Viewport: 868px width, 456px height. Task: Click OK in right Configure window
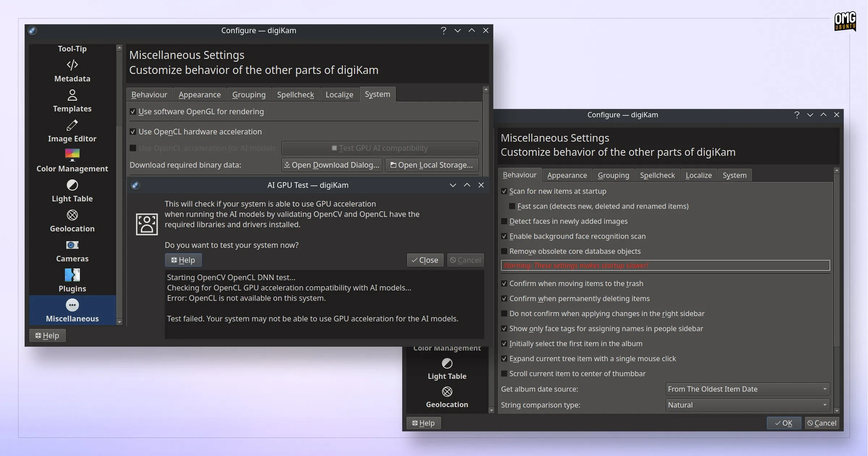click(x=784, y=423)
